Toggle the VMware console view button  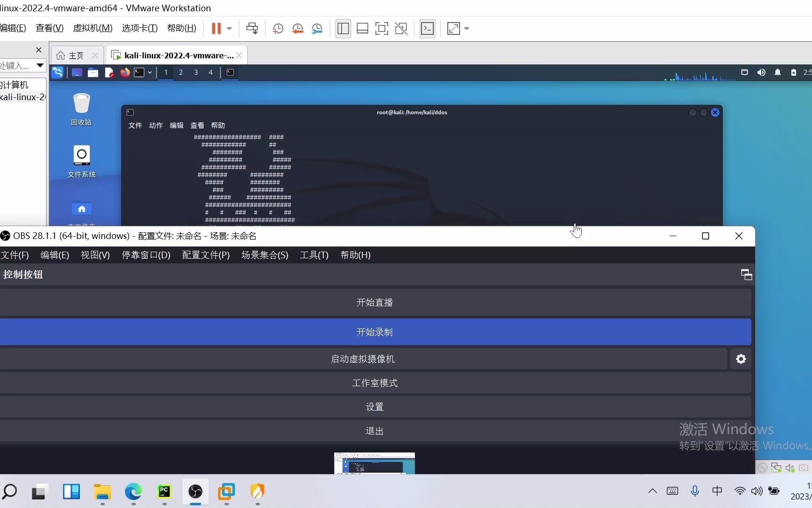point(427,29)
